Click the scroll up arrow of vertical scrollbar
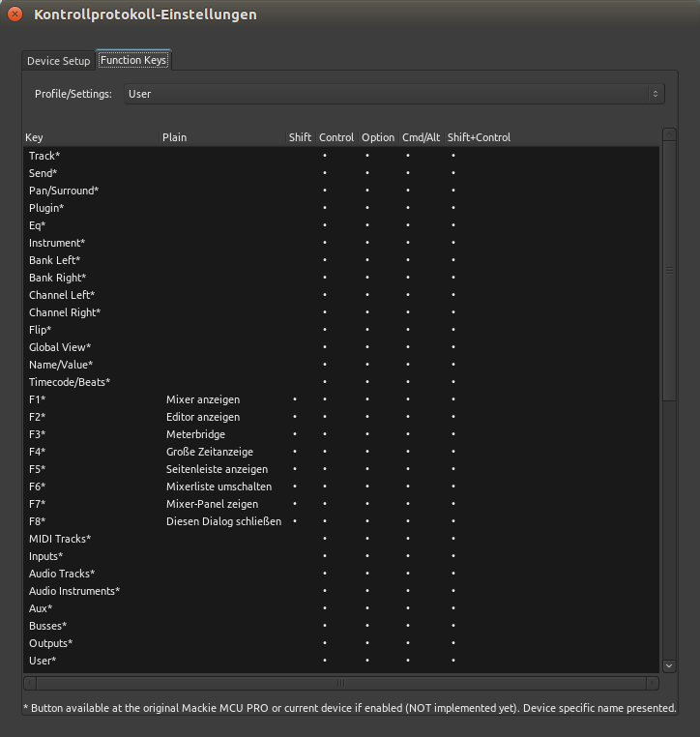This screenshot has height=737, width=700. [669, 134]
